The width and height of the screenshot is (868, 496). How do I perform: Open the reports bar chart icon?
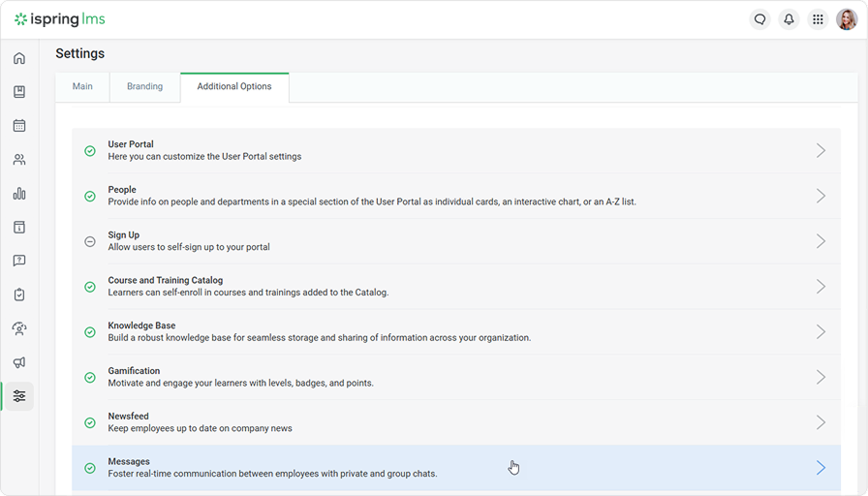click(x=19, y=194)
